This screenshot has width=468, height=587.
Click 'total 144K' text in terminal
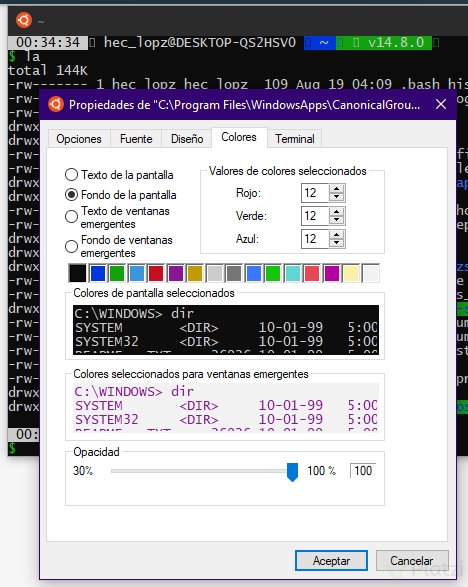tap(48, 70)
